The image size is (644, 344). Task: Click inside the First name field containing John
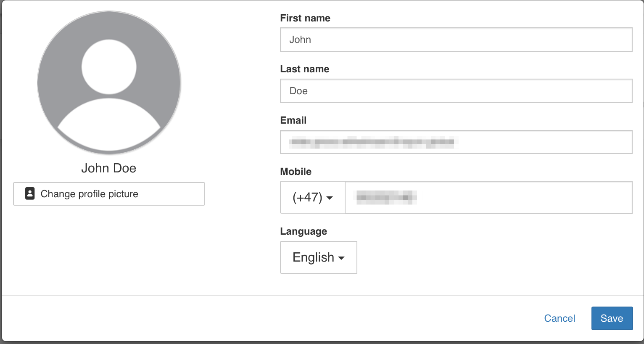[x=456, y=39]
